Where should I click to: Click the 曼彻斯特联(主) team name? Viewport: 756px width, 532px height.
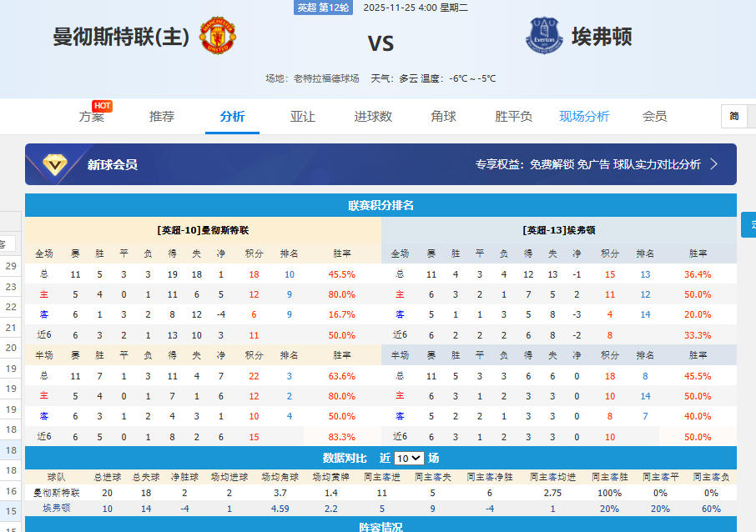(x=121, y=38)
